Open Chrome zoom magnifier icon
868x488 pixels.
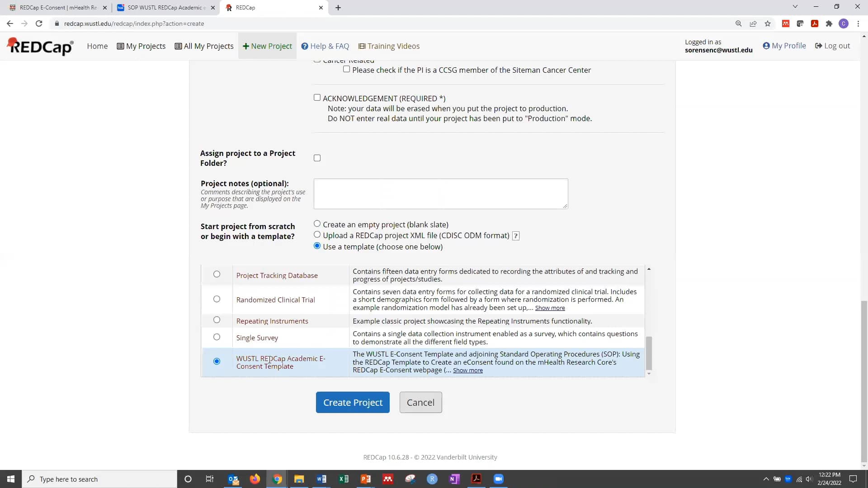tap(739, 23)
